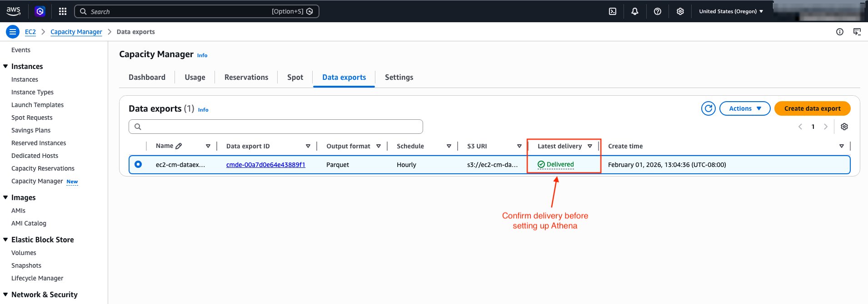Open CloudShell terminal icon
This screenshot has height=304, width=868.
613,11
